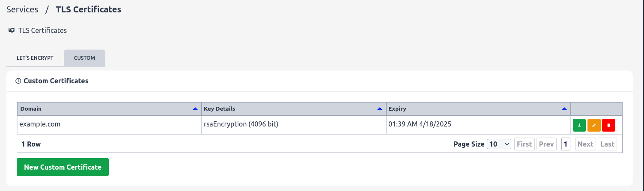Viewport: 644px width, 191px height.
Task: Select the Custom tab
Action: (x=84, y=58)
